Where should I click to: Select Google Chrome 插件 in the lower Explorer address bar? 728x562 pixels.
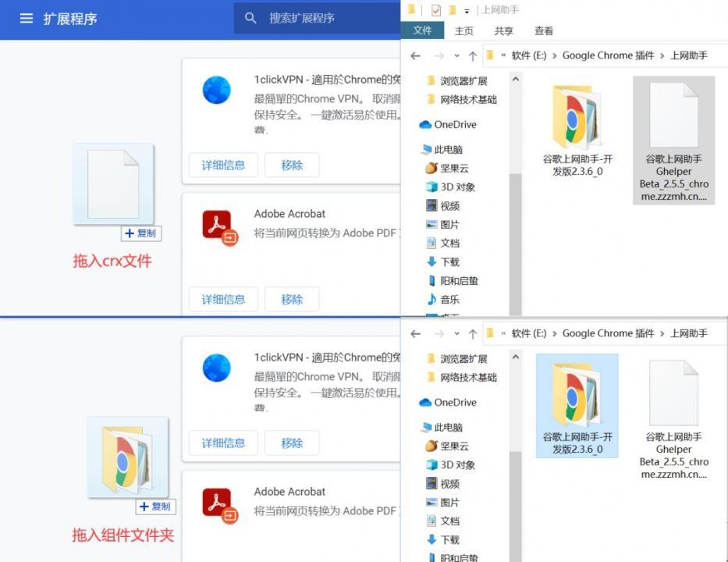pos(608,333)
